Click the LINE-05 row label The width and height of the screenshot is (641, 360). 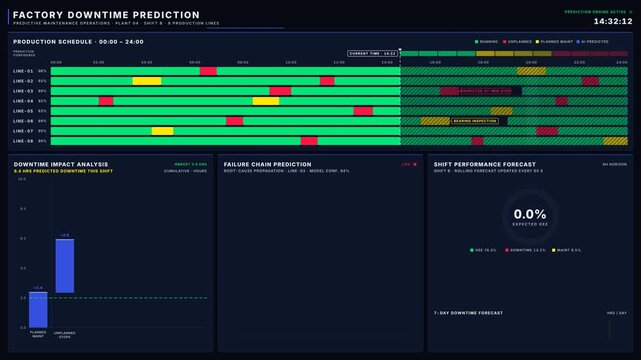coord(23,111)
